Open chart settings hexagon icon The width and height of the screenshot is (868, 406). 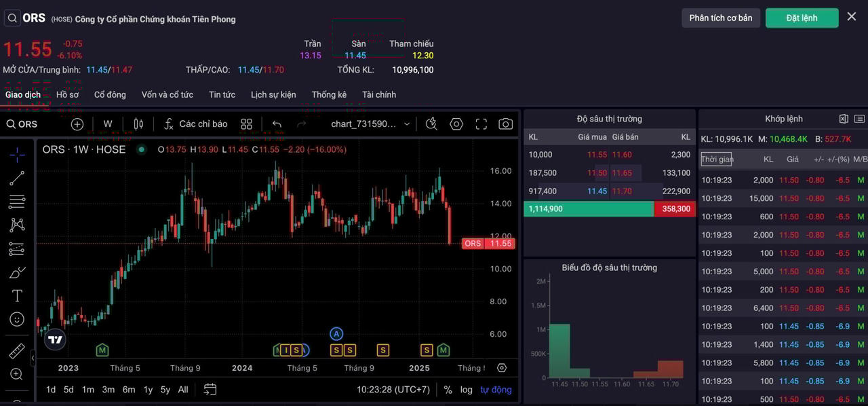pyautogui.click(x=456, y=124)
